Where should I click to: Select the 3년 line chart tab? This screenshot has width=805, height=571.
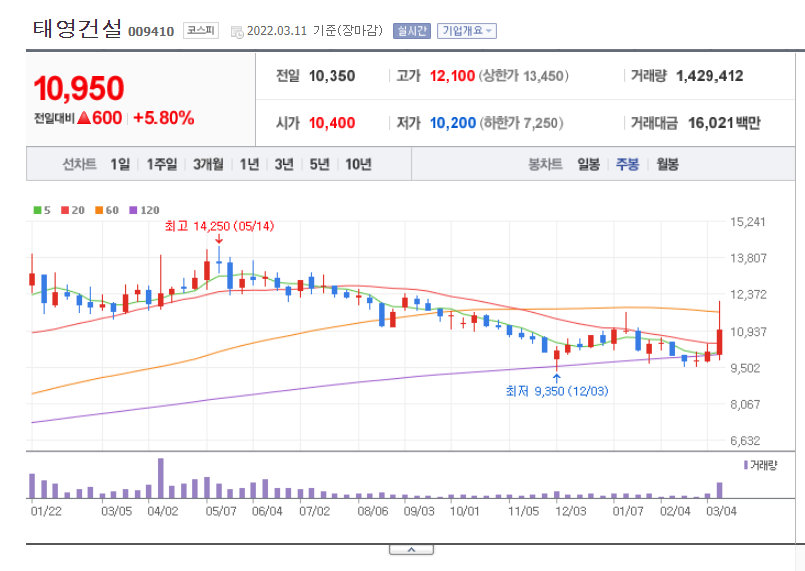(284, 164)
